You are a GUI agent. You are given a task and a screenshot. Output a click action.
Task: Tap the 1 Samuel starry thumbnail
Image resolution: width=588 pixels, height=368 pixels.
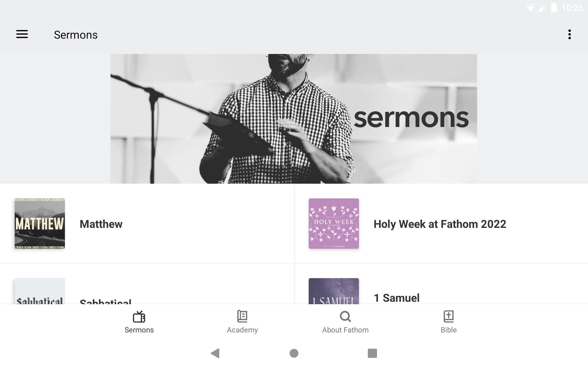pyautogui.click(x=334, y=291)
